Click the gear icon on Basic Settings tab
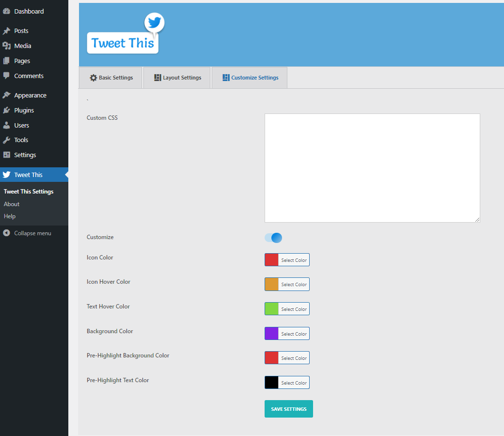Image resolution: width=504 pixels, height=436 pixels. coord(92,77)
